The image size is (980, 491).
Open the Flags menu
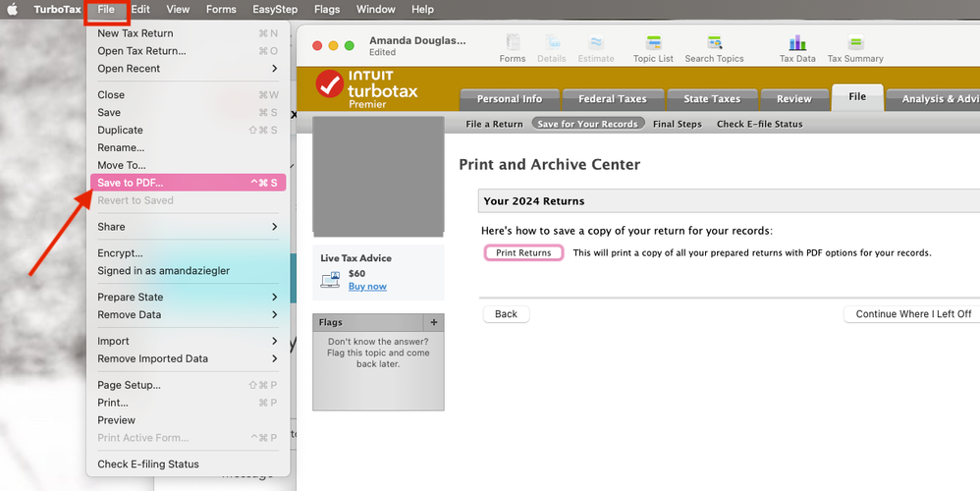pyautogui.click(x=327, y=10)
